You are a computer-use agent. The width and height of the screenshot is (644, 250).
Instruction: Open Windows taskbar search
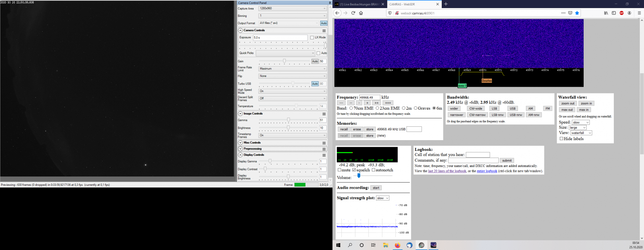pos(350,245)
